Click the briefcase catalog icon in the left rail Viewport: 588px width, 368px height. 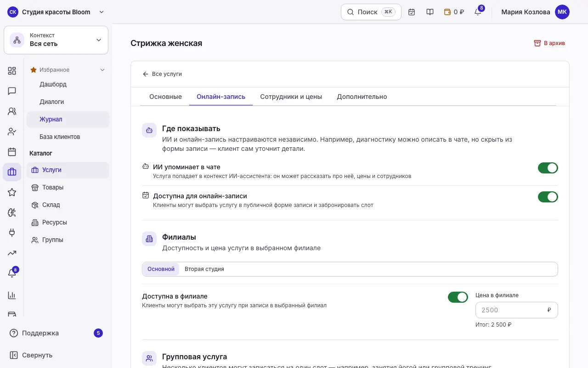[x=12, y=172]
